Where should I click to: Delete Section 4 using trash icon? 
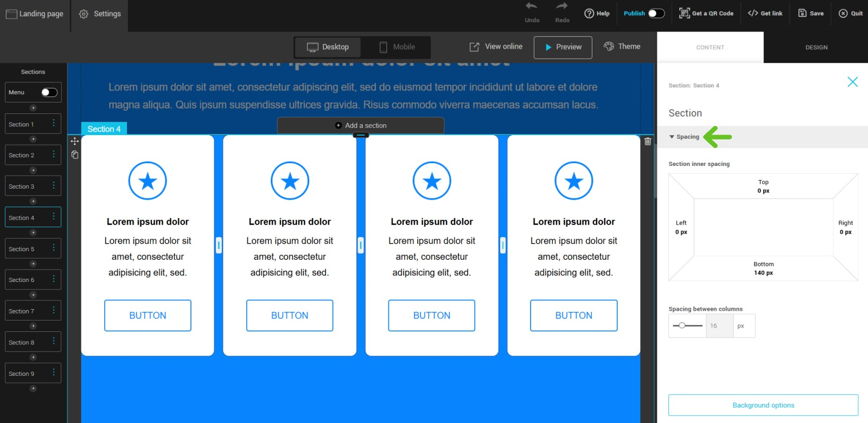click(648, 142)
